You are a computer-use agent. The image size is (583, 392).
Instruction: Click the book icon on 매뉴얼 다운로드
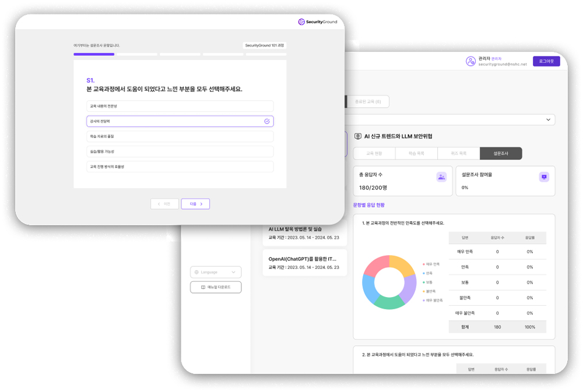(x=203, y=287)
